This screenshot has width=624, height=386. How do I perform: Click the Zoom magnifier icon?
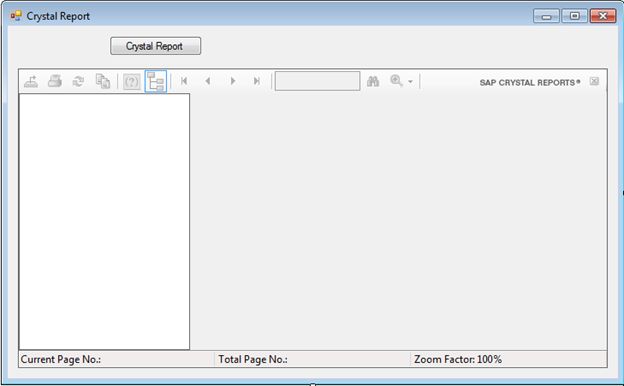click(396, 81)
